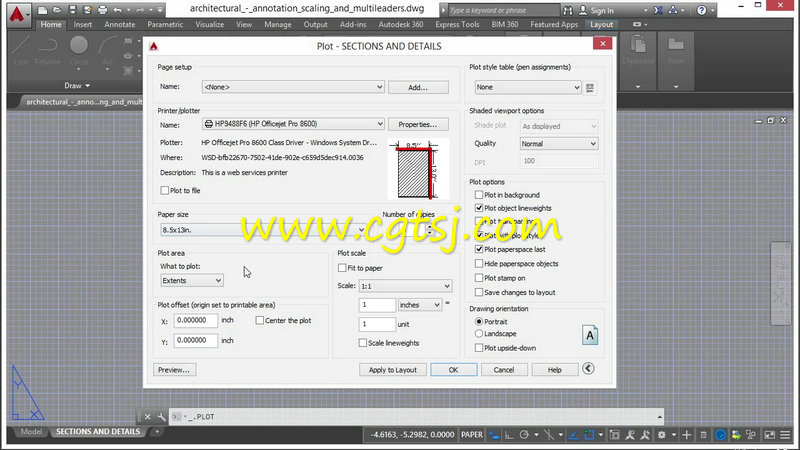Click the workspace switching gear icon in status bar
This screenshot has width=800, height=450.
tap(662, 435)
